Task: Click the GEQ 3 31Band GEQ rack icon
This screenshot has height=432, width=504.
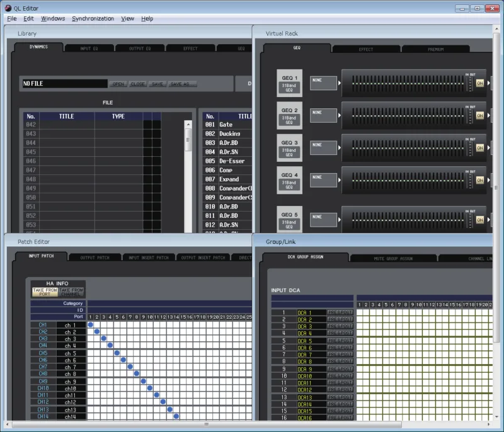Action: point(289,148)
